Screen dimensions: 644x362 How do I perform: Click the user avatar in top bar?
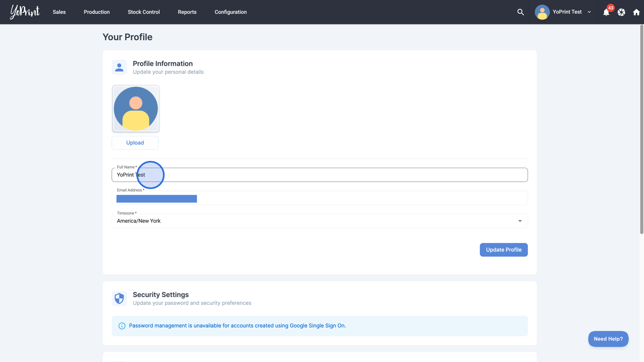(542, 12)
